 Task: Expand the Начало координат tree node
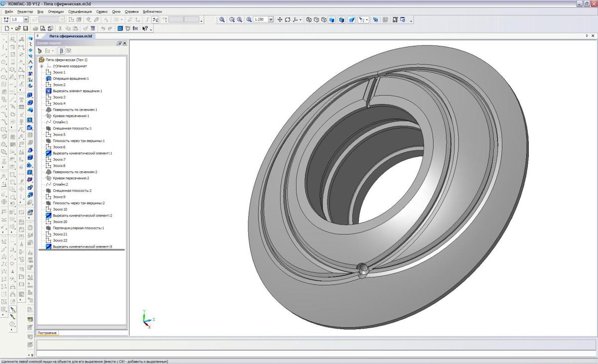(x=42, y=66)
